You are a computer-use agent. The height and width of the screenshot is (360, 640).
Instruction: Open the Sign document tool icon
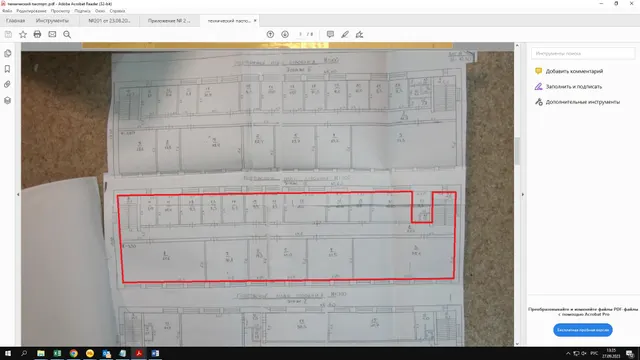[359, 34]
